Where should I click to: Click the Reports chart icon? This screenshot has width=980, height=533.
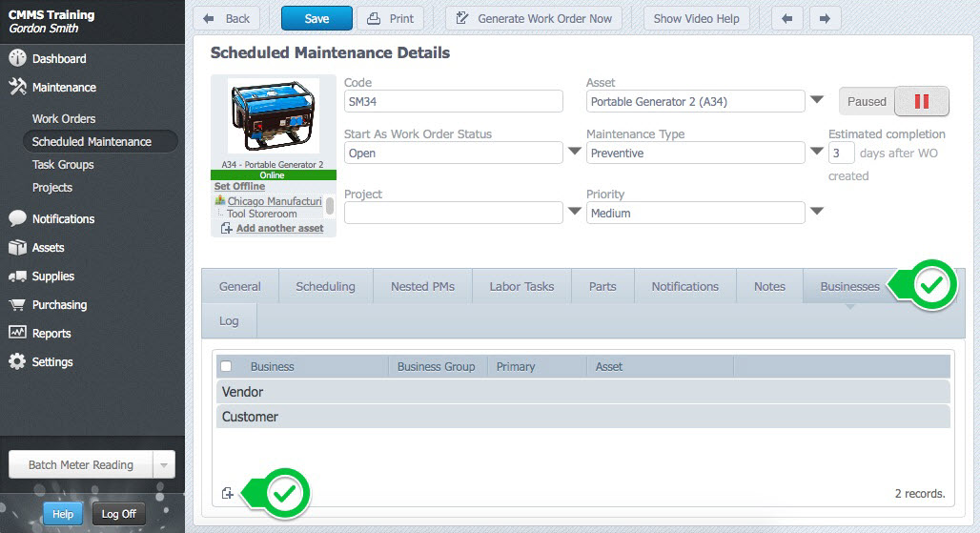tap(17, 333)
